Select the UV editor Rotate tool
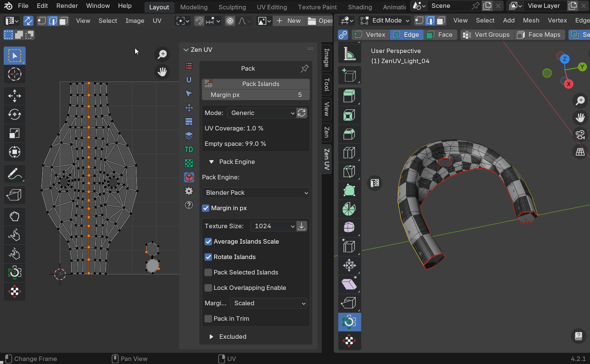 point(15,114)
